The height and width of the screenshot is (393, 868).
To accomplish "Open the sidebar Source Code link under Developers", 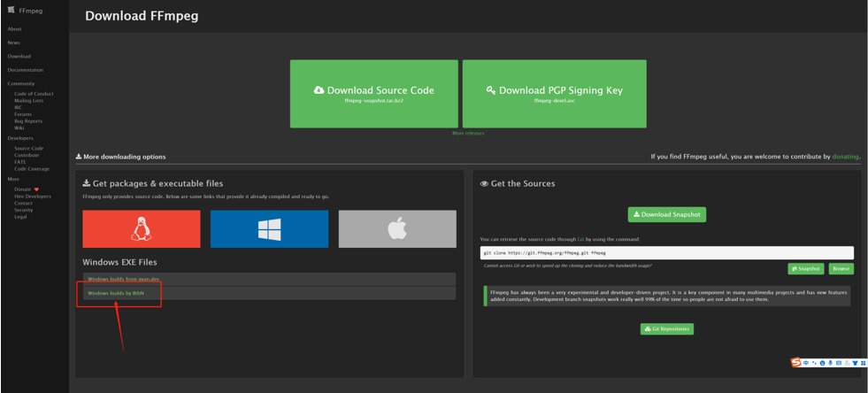I will [29, 149].
